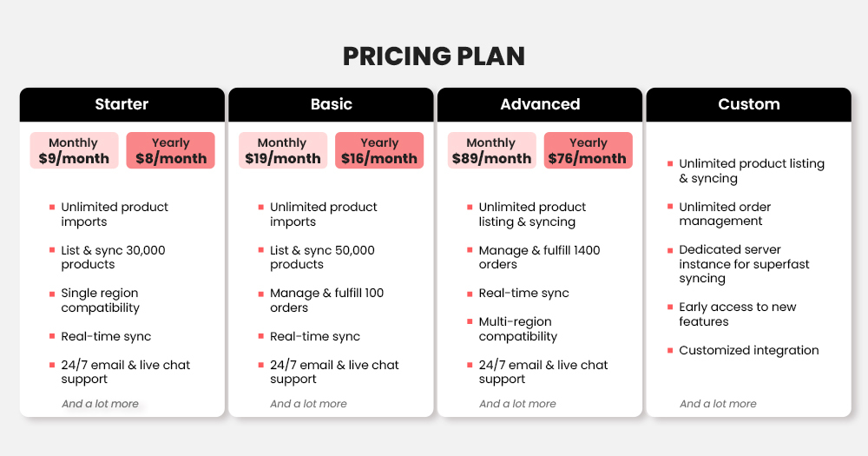Screen dimensions: 868x456
Task: Click "And a lot more" under Custom
Action: coord(718,404)
